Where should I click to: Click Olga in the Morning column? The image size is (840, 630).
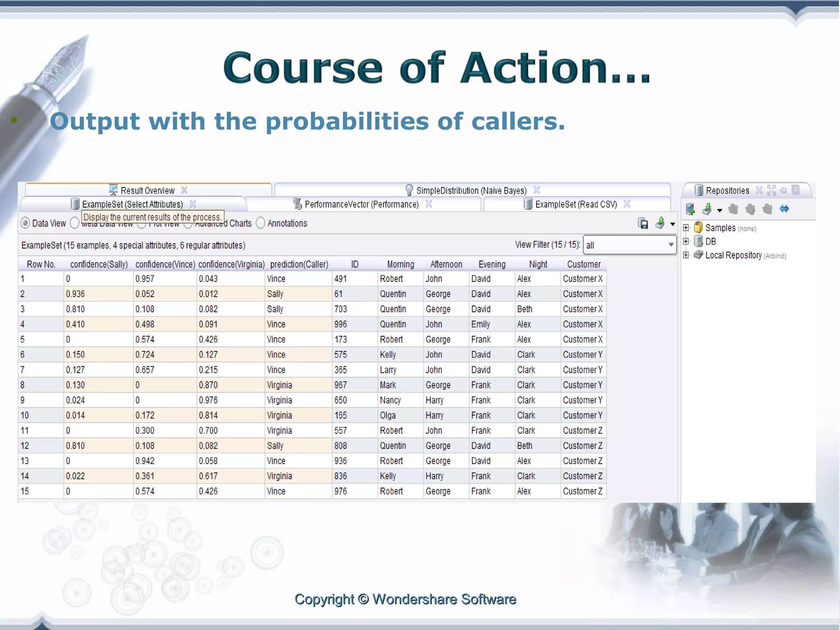pos(401,415)
